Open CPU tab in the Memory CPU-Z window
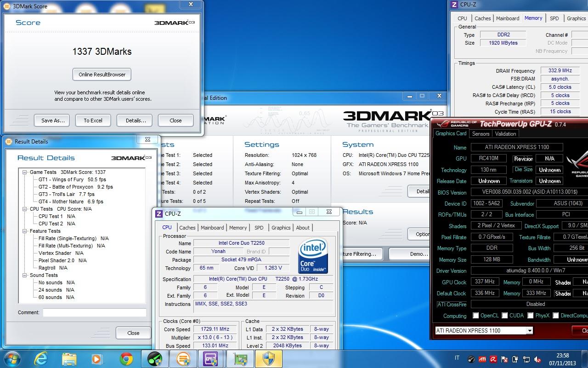The image size is (588, 368). click(x=463, y=18)
